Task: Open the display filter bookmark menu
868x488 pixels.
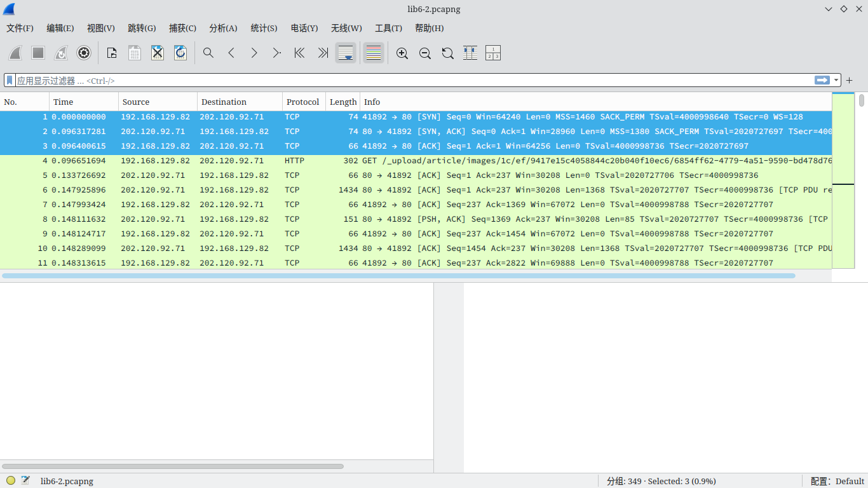Action: click(10, 81)
